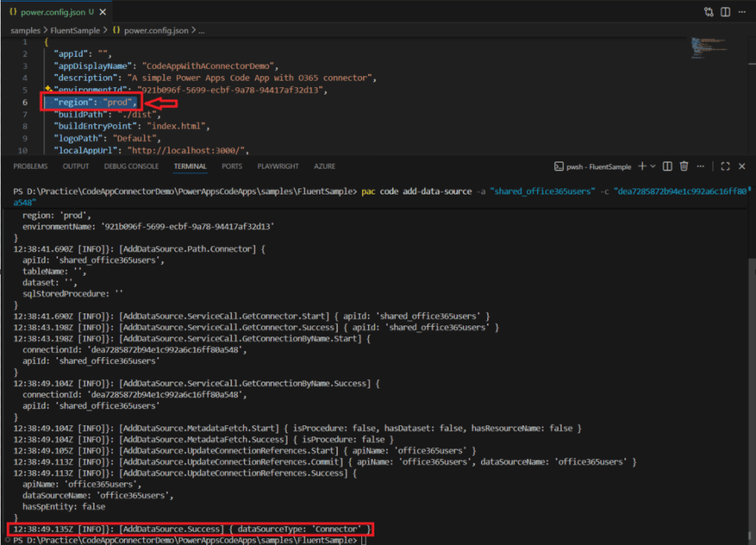Click the sparkle code action lightbulb
This screenshot has width=756, height=545.
pyautogui.click(x=48, y=89)
